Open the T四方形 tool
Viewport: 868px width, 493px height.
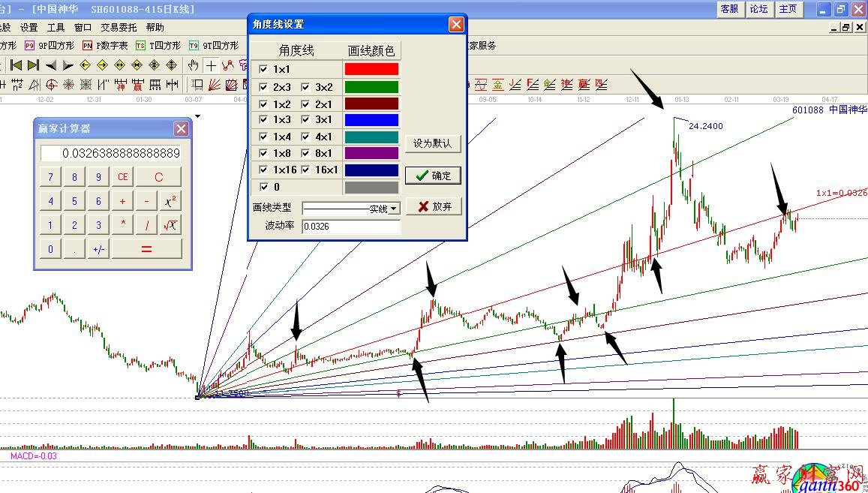(158, 46)
